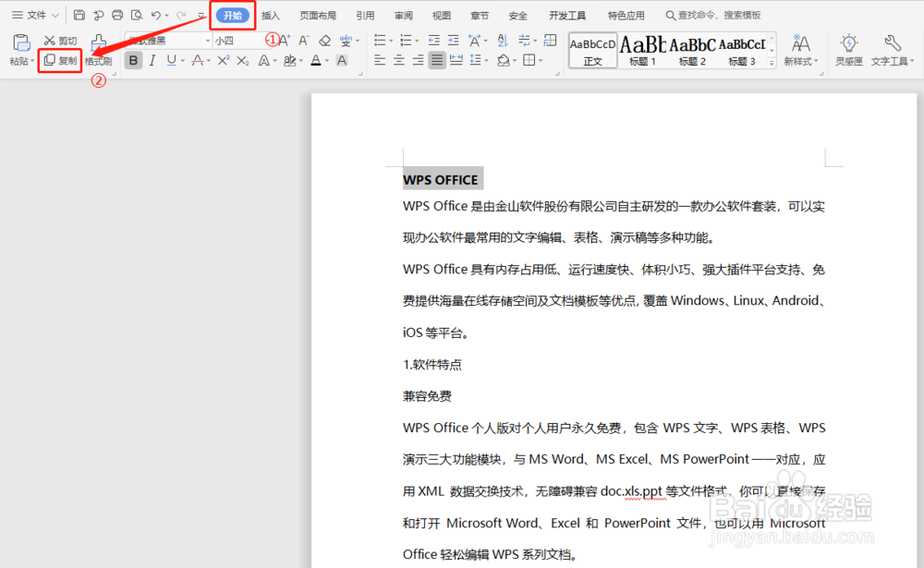This screenshot has height=568, width=924.
Task: Toggle Strikethrough formatting
Action: pos(198,61)
